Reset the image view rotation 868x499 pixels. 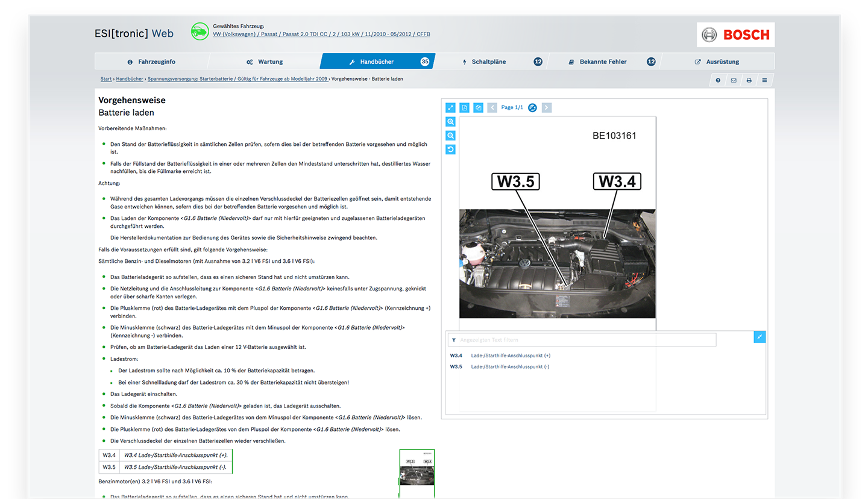pos(450,149)
